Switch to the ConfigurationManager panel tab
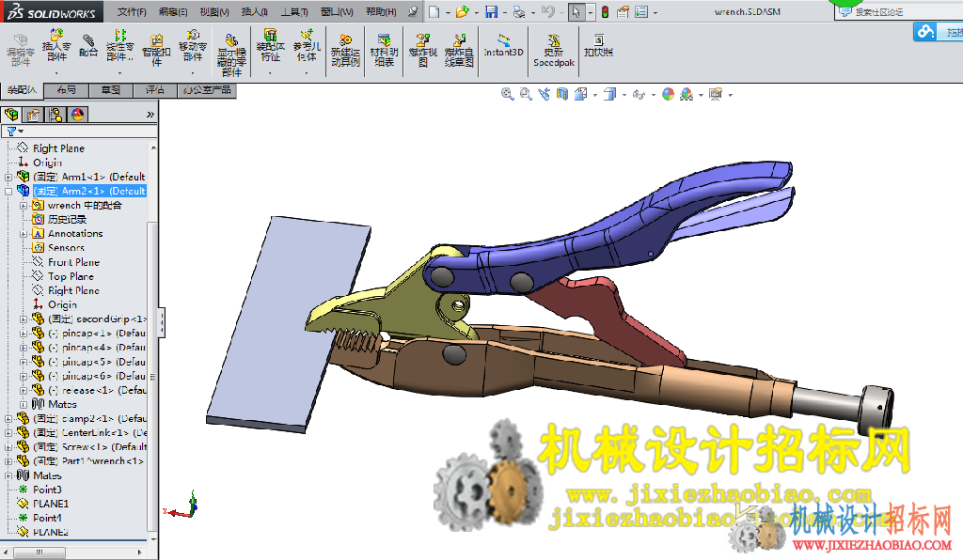Image resolution: width=963 pixels, height=560 pixels. click(x=55, y=114)
